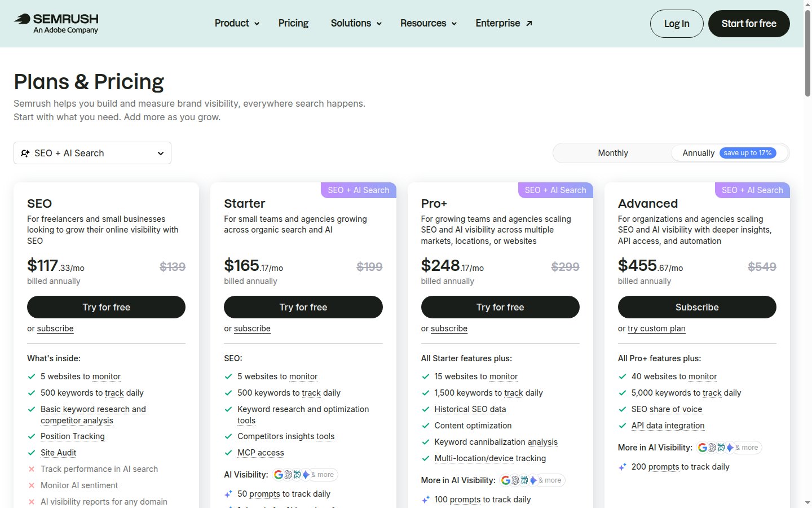The image size is (812, 508).
Task: Subscribe to the Advanced plan
Action: tap(697, 307)
